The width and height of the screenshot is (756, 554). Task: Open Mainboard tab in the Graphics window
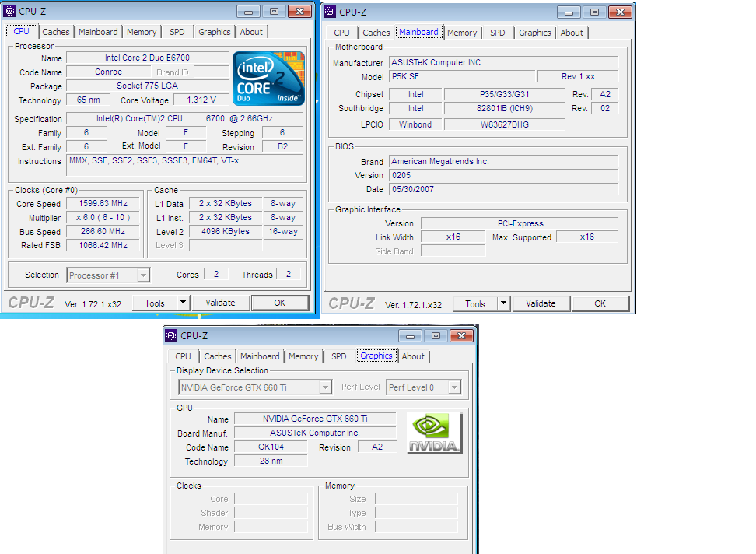(260, 356)
